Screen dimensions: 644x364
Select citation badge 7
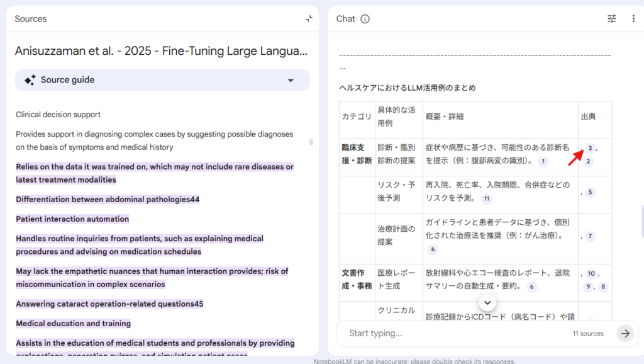click(590, 236)
